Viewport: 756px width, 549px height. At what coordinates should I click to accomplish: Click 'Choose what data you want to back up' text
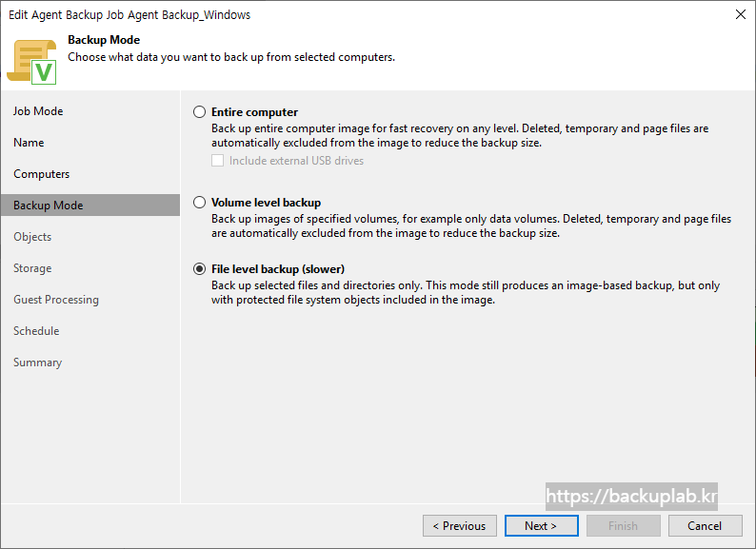[231, 57]
